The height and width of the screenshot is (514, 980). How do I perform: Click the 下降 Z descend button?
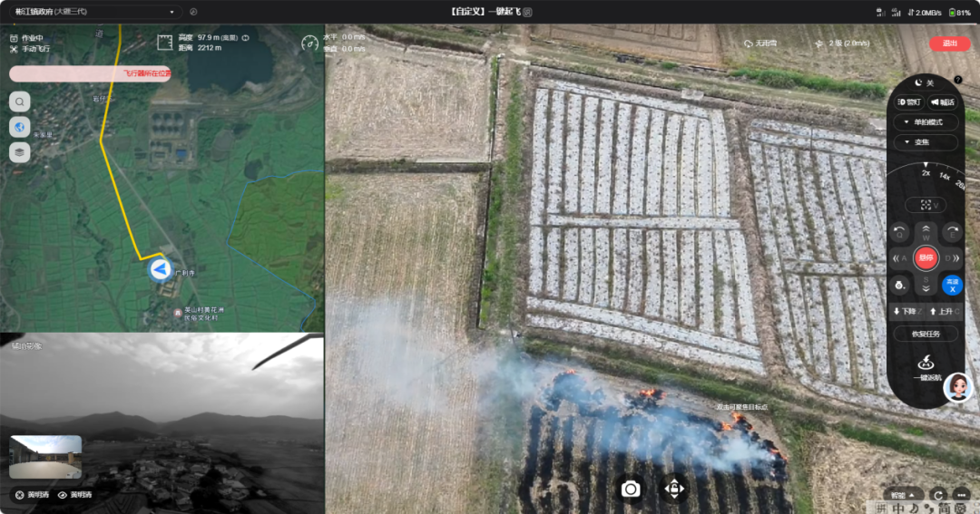[907, 311]
